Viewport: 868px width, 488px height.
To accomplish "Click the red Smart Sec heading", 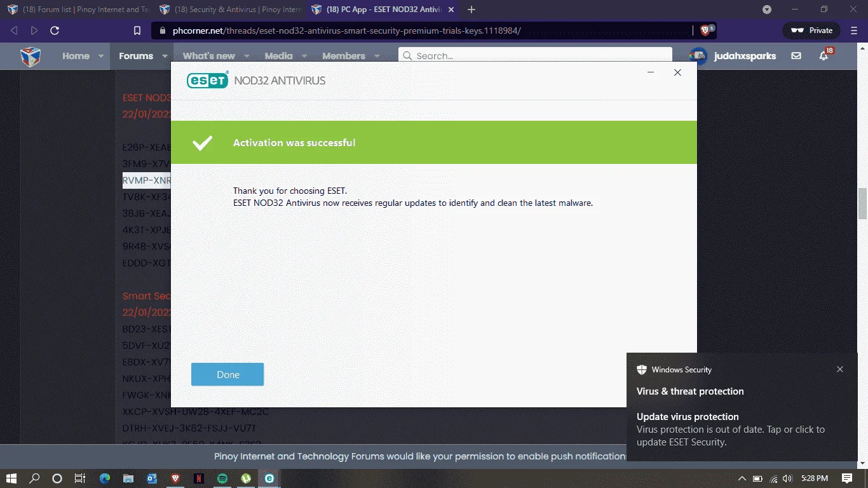I will (x=147, y=295).
